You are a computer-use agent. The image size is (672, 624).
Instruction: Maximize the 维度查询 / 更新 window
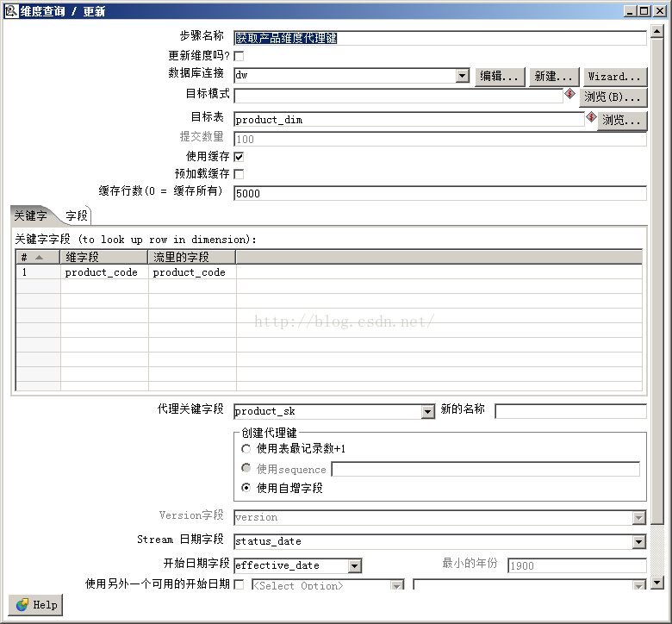[x=644, y=11]
